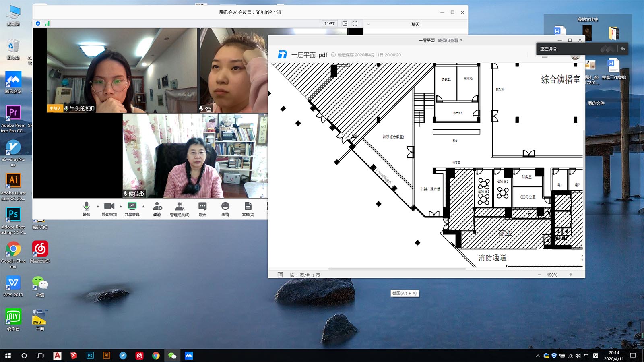Viewport: 644px width, 362px height.
Task: Stop the camera with 停止视频
Action: click(x=109, y=209)
